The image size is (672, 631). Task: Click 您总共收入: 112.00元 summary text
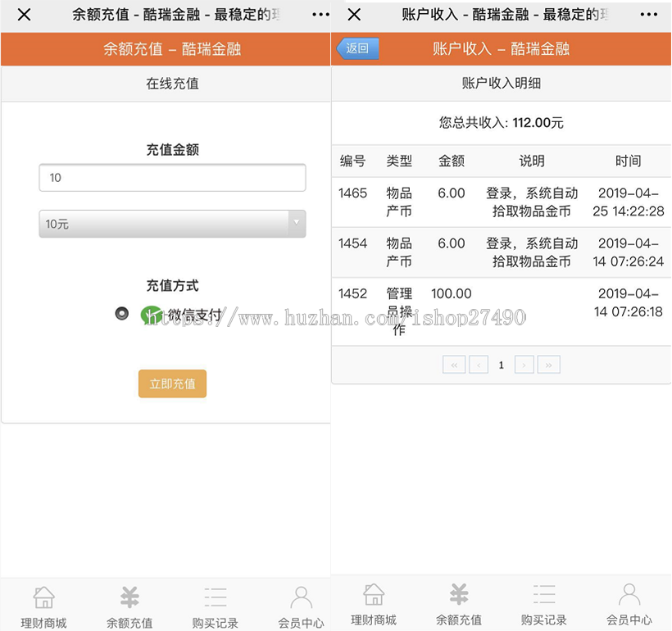[x=501, y=123]
